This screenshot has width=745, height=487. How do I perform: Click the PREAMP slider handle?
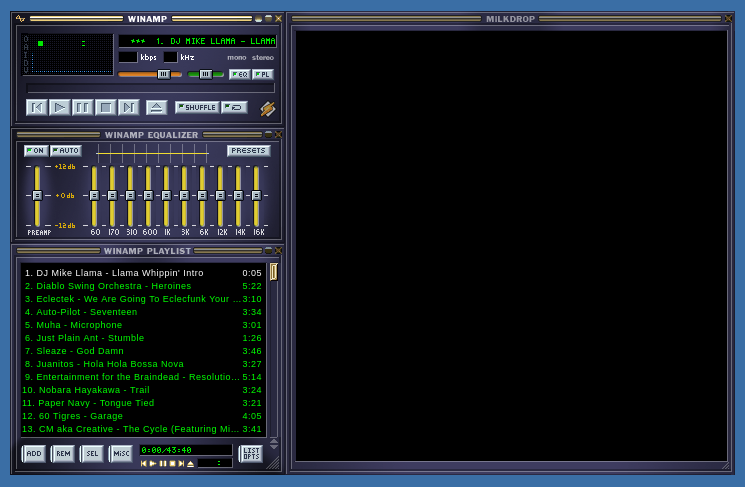click(x=37, y=195)
